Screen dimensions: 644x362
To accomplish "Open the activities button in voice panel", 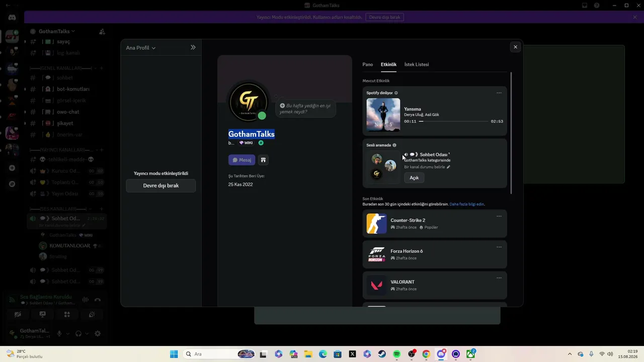I will point(67,315).
